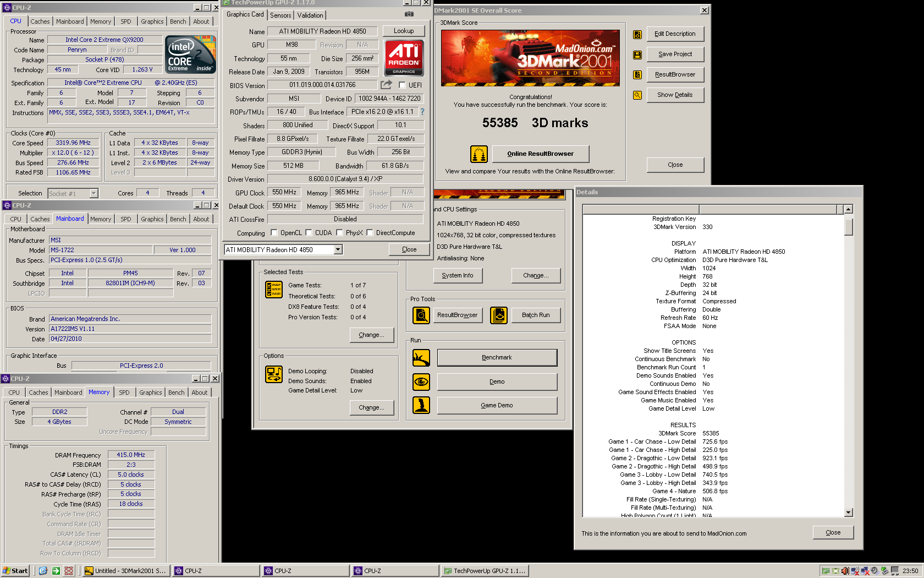Viewport: 924px width, 578px height.
Task: Click Close in the Details window
Action: pyautogui.click(x=833, y=532)
